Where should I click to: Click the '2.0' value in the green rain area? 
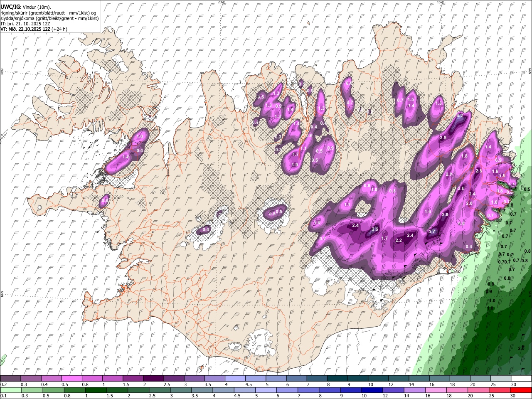pyautogui.click(x=521, y=348)
